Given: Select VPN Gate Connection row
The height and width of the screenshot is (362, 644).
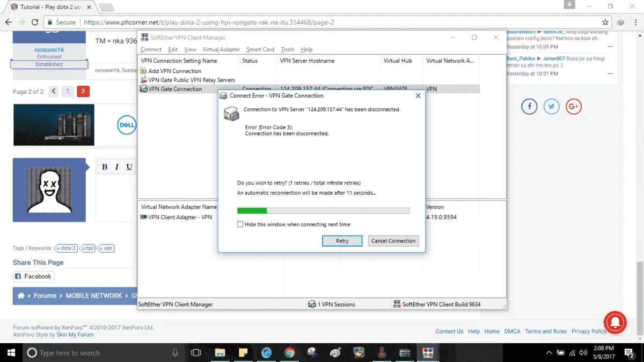Looking at the screenshot, I should tap(310, 89).
